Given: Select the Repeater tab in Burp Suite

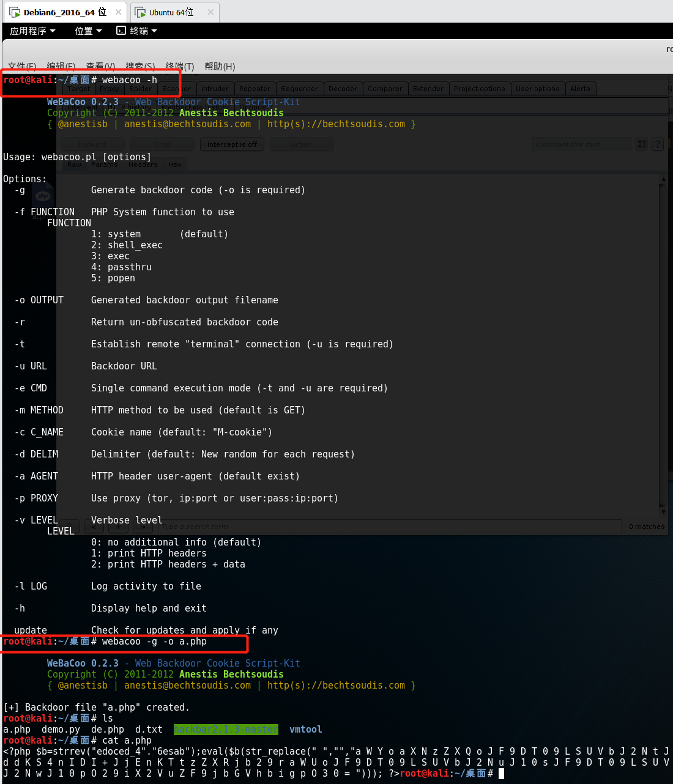Looking at the screenshot, I should (255, 89).
